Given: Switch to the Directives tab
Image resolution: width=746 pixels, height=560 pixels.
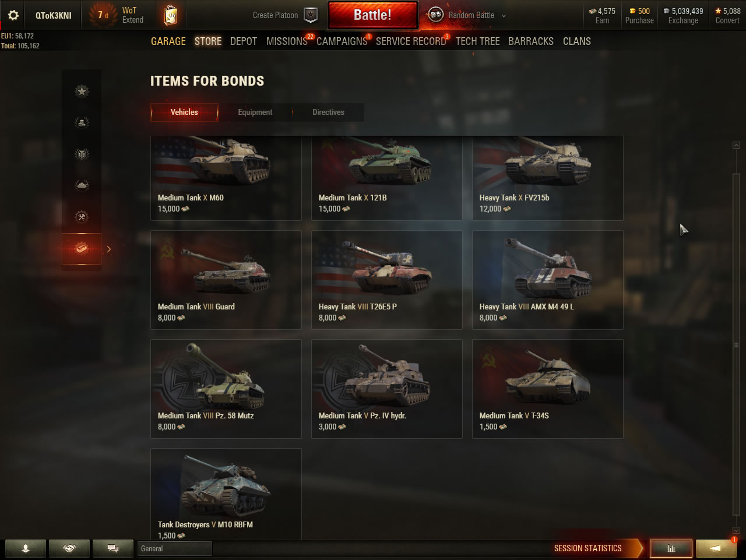Looking at the screenshot, I should (328, 112).
